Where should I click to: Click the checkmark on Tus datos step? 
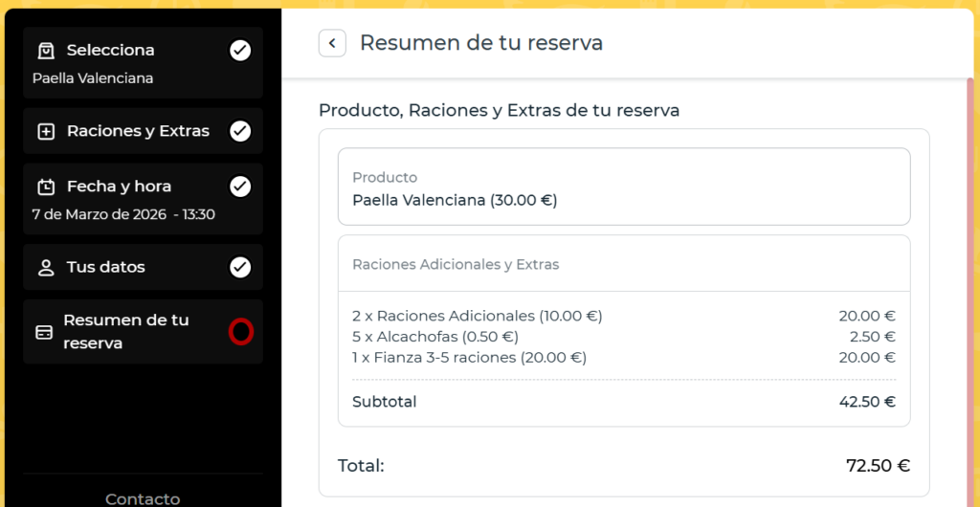[240, 267]
